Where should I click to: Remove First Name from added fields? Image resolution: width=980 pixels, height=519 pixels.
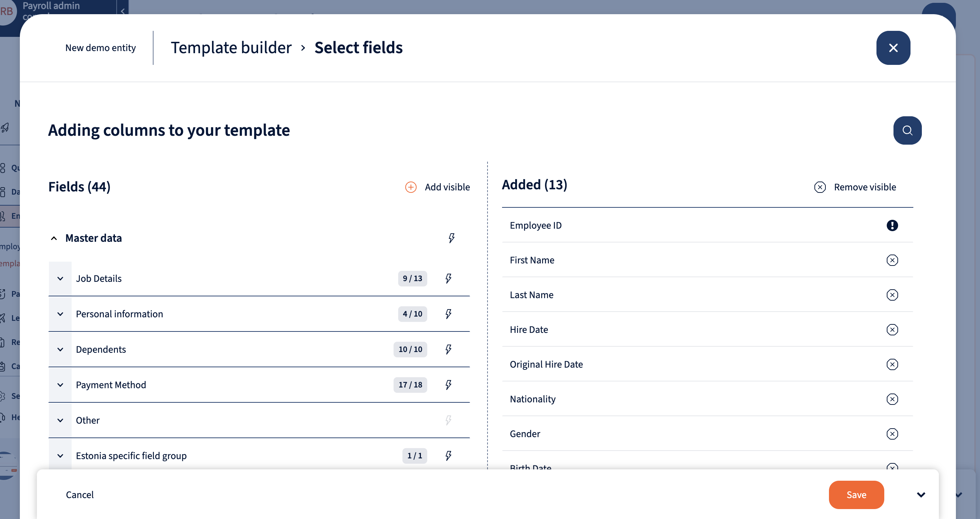coord(892,260)
